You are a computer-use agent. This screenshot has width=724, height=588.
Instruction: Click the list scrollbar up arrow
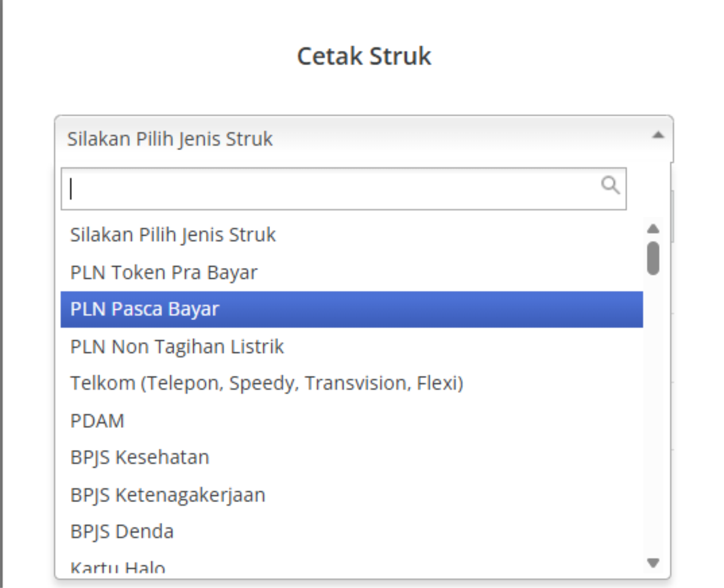coord(653,229)
